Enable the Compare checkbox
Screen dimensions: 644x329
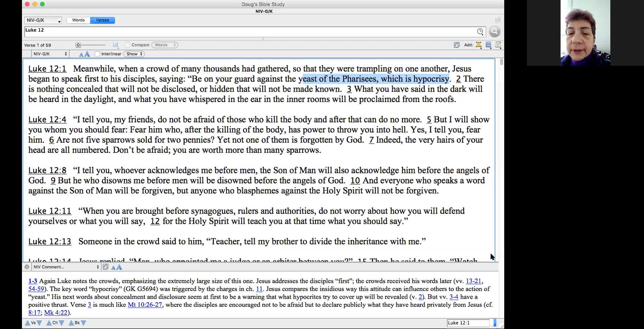point(127,45)
